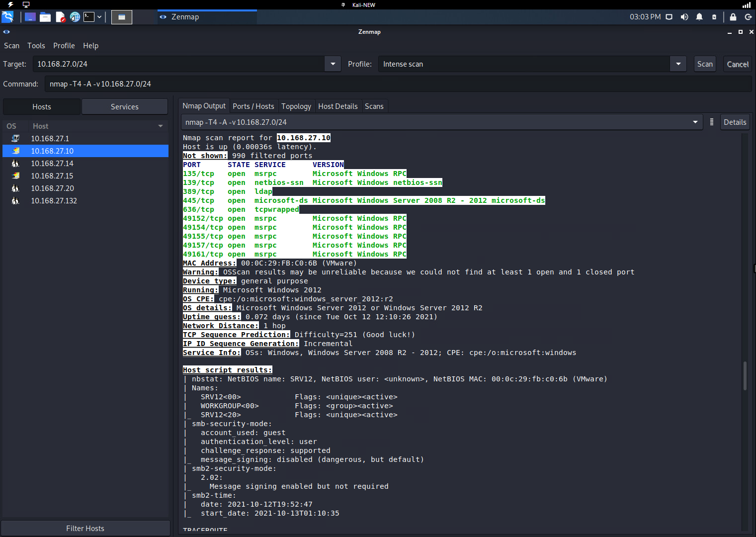The width and height of the screenshot is (756, 537).
Task: Open the web browser globe icon
Action: click(x=75, y=17)
